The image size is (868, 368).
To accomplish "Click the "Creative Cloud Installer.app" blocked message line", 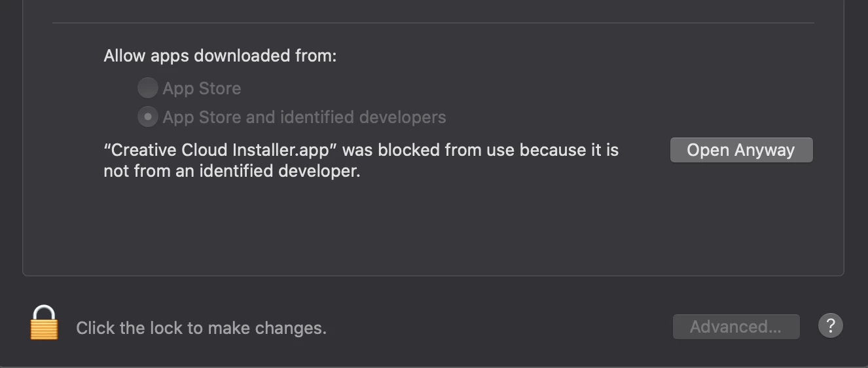I will point(361,150).
